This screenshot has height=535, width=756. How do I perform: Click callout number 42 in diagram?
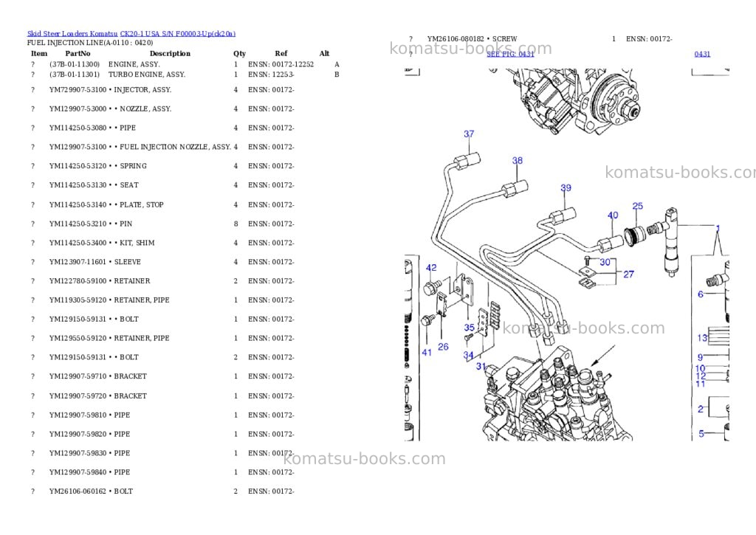pos(431,267)
